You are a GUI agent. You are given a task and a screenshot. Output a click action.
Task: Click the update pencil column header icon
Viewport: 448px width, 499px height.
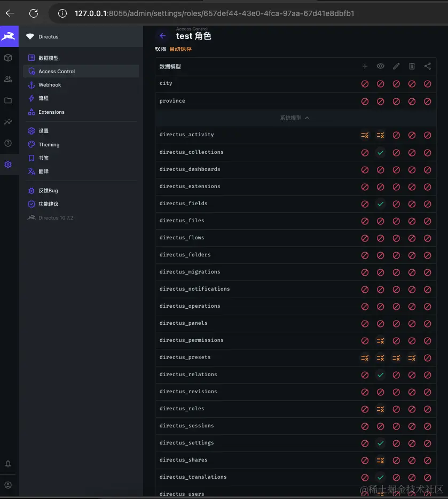tap(396, 66)
